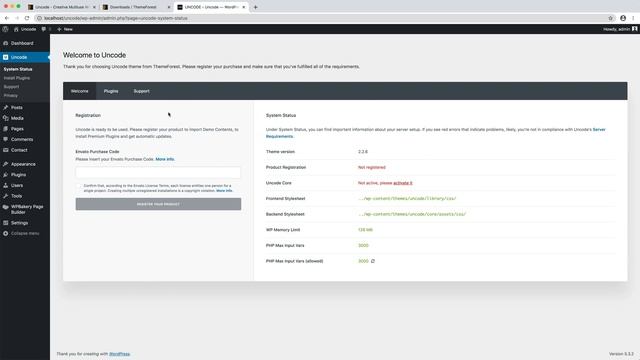Click the Posts pin icon
The width and height of the screenshot is (640, 360).
(x=6, y=107)
